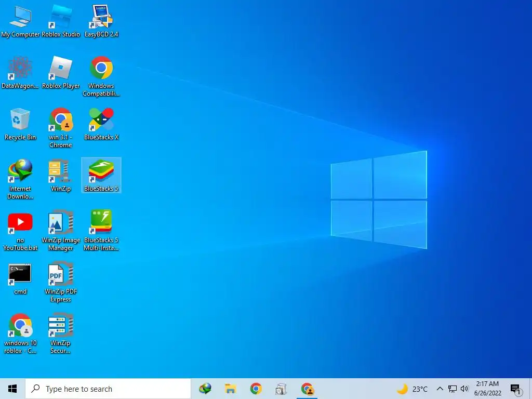Open Internet Download Manager from the taskbar

point(205,389)
